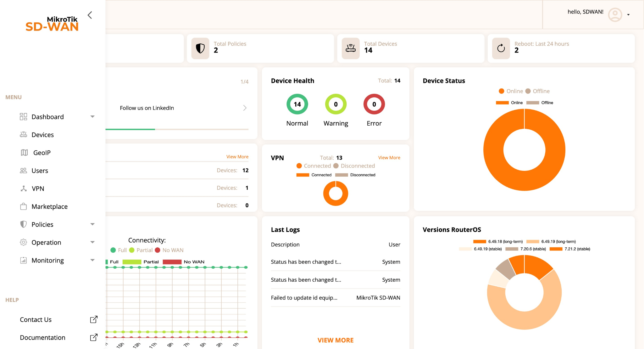The width and height of the screenshot is (644, 349).
Task: Click the Reboot circular arrow icon
Action: 501,48
